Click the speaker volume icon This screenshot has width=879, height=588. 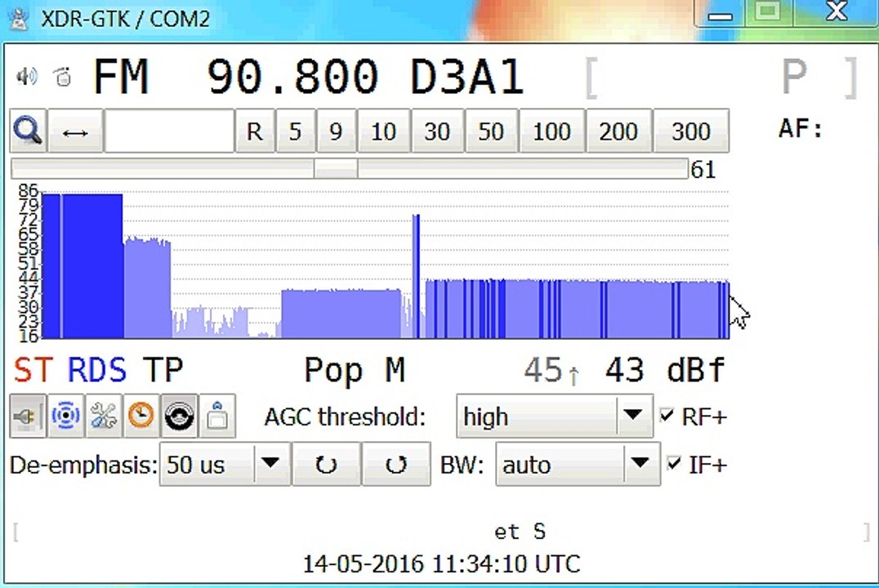tap(26, 76)
